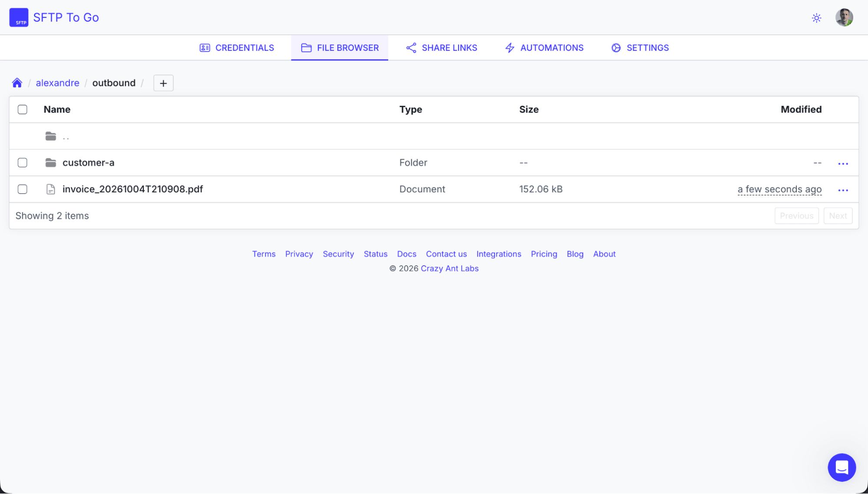Switch to the File Browser tab

click(x=340, y=48)
